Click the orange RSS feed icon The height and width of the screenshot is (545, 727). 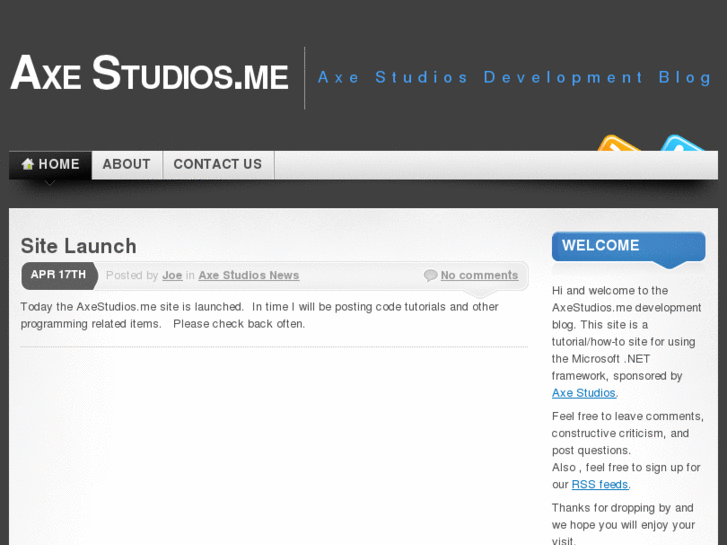pos(619,143)
